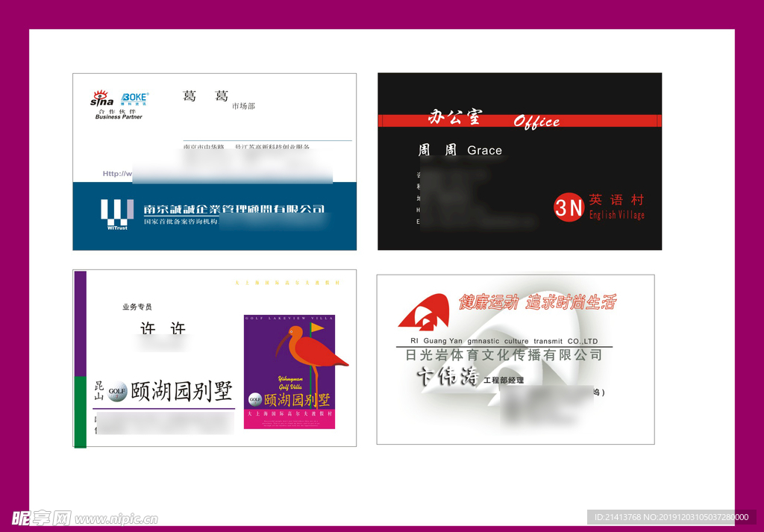
Task: Click the purple vertical strip on the villa card
Action: (80, 322)
